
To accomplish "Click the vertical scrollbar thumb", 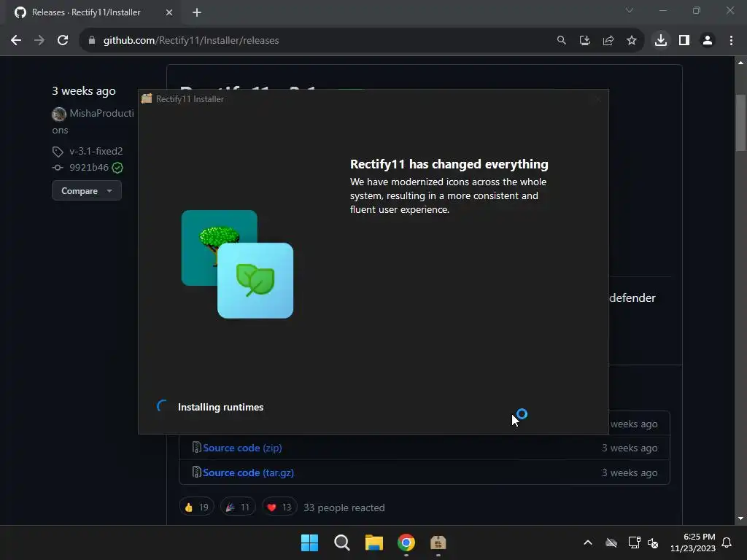I will (740, 122).
